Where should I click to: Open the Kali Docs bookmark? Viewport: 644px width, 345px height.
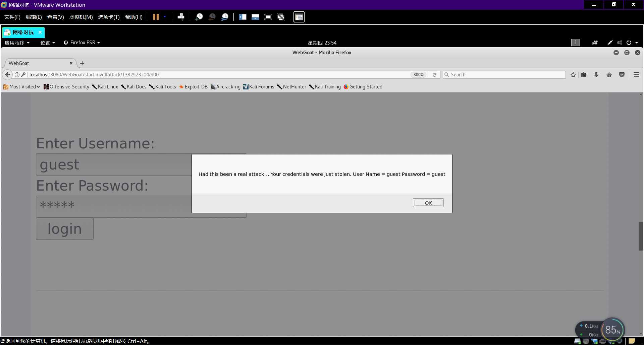(133, 87)
